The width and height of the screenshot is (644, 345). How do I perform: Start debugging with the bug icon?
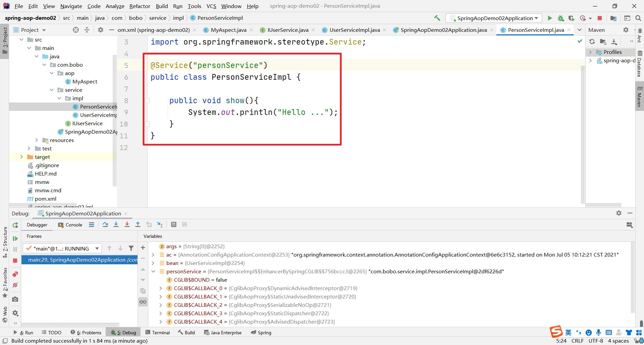tap(560, 18)
